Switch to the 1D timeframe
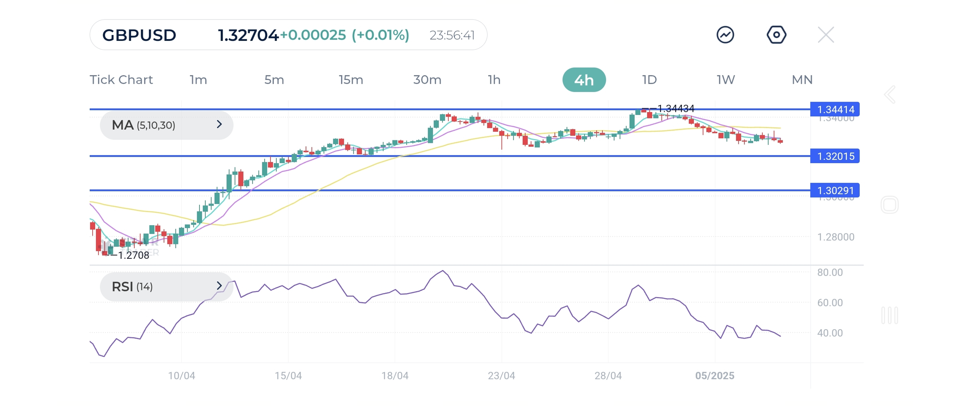This screenshot has width=980, height=406. point(649,80)
